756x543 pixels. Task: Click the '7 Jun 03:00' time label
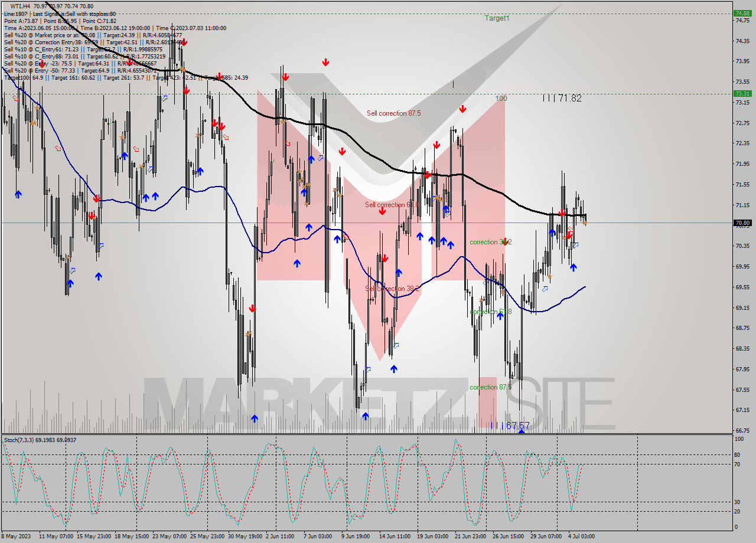click(317, 536)
